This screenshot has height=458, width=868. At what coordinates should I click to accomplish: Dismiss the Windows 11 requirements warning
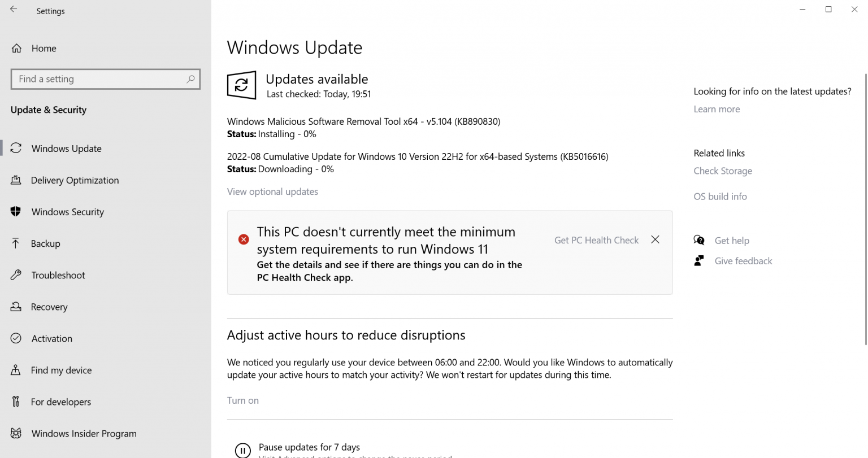[x=655, y=239]
